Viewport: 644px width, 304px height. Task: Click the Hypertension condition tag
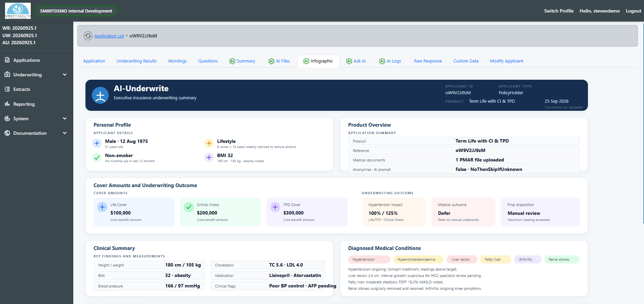(369, 259)
